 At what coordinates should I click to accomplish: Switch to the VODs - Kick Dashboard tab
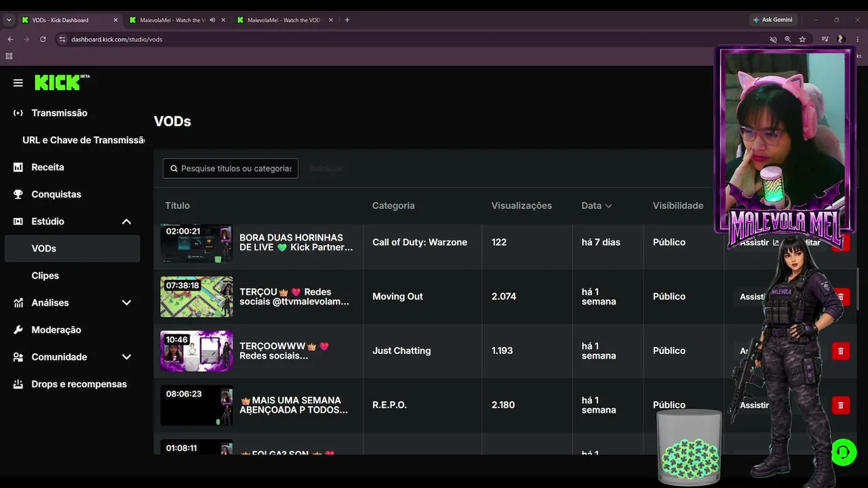point(70,20)
